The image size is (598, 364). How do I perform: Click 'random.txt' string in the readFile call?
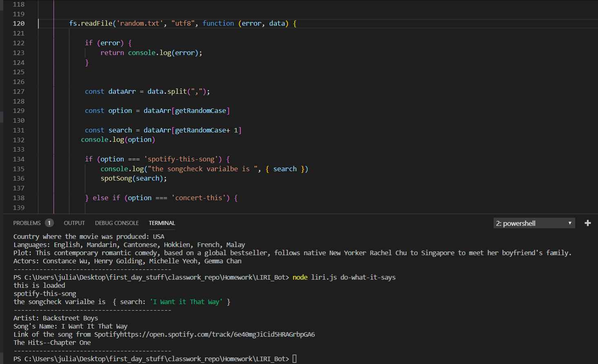coord(140,24)
